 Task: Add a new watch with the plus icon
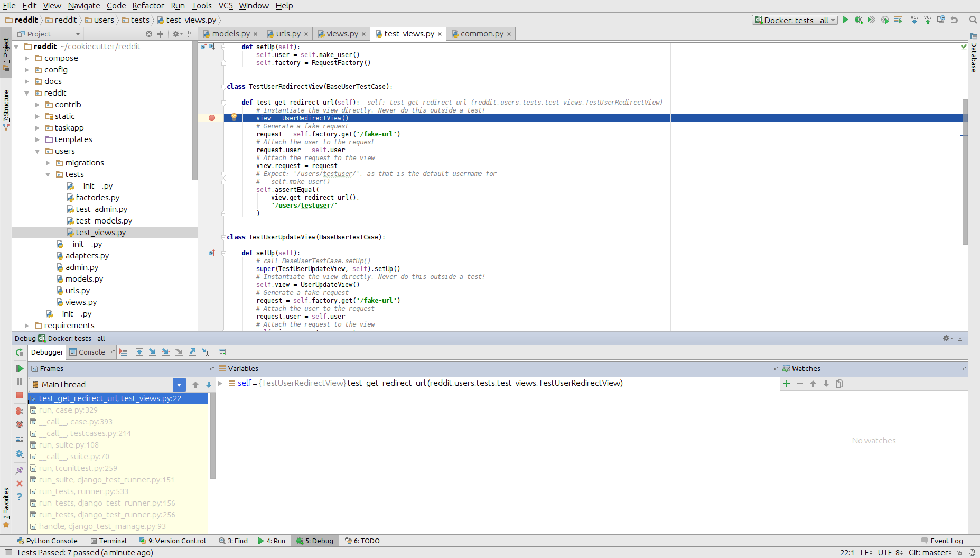click(x=787, y=384)
